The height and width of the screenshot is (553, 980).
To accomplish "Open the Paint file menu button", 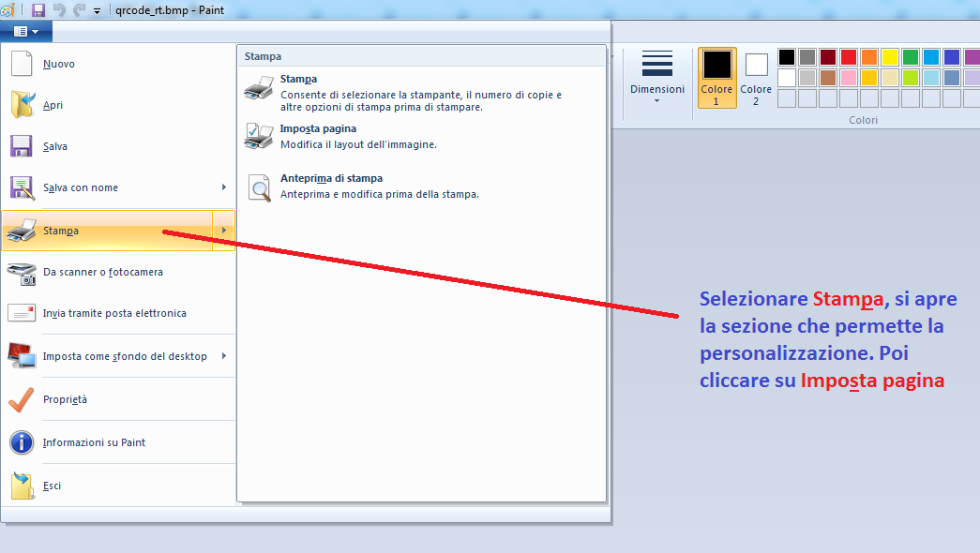I will (26, 31).
